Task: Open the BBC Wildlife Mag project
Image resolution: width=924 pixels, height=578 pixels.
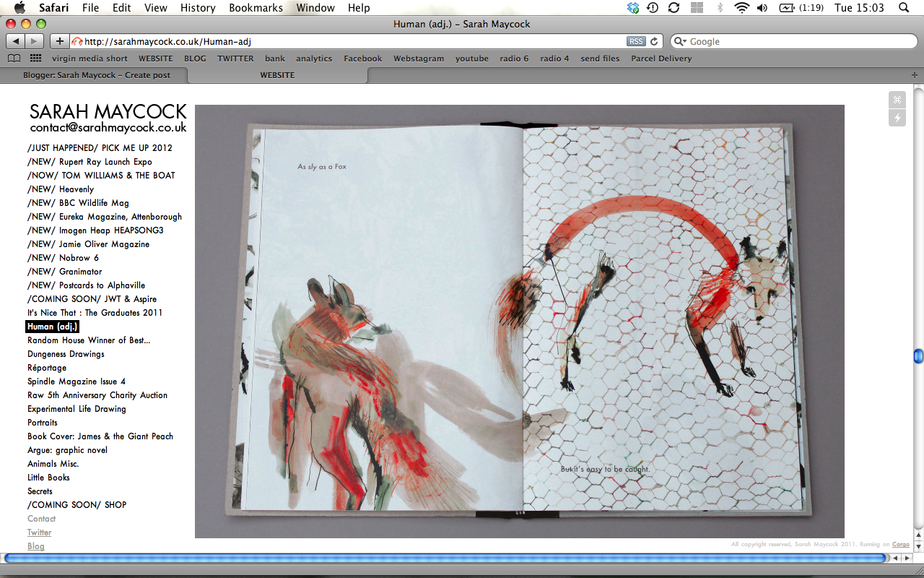Action: click(78, 203)
